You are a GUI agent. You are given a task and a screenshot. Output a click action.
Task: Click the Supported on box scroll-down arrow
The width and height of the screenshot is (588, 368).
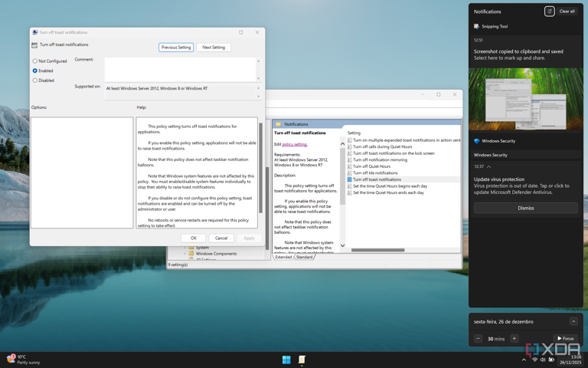[x=258, y=97]
